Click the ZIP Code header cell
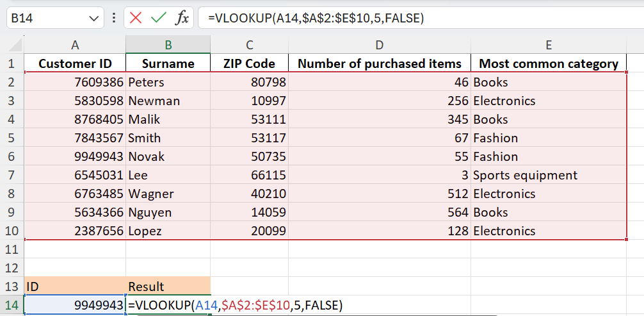This screenshot has width=644, height=316. (249, 63)
